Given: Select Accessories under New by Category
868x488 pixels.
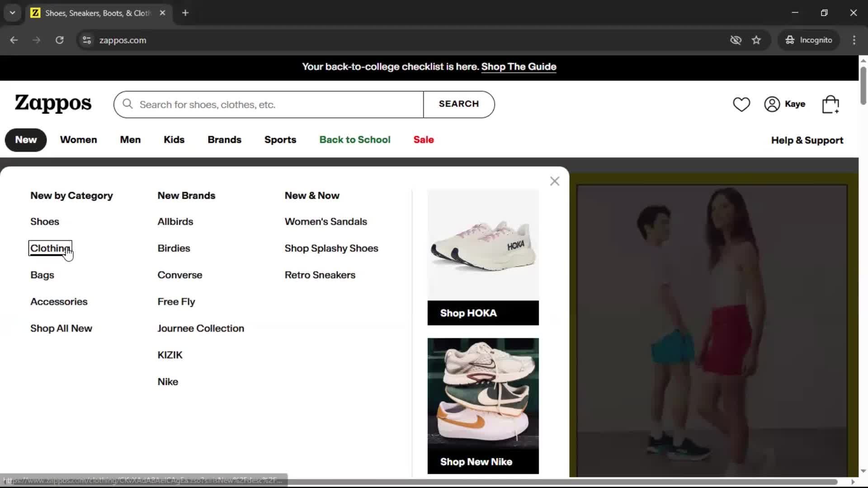Looking at the screenshot, I should click(x=59, y=301).
